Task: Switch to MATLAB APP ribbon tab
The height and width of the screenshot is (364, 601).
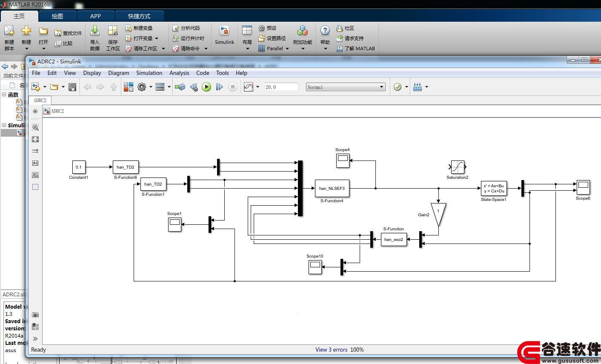Action: click(x=95, y=16)
